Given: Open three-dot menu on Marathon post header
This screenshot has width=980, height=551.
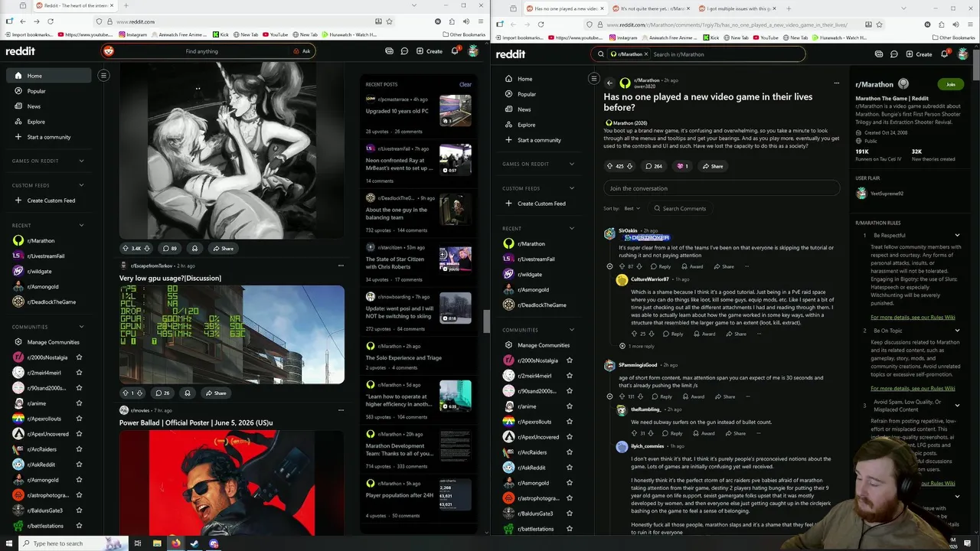Looking at the screenshot, I should point(836,83).
